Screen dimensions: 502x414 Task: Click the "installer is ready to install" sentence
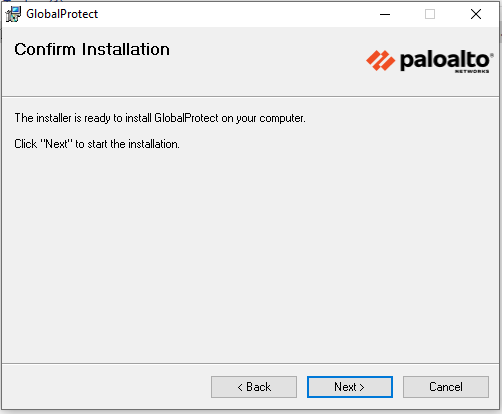pyautogui.click(x=160, y=118)
